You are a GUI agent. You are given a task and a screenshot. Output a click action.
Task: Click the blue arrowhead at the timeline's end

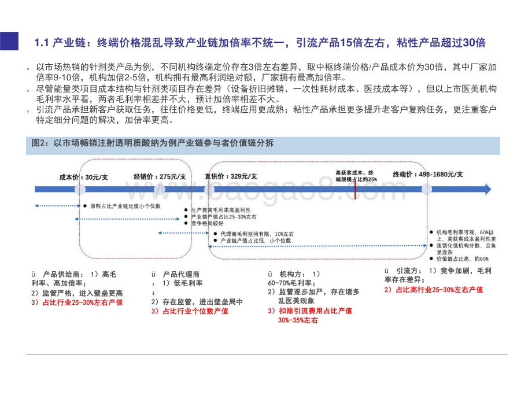pos(488,189)
